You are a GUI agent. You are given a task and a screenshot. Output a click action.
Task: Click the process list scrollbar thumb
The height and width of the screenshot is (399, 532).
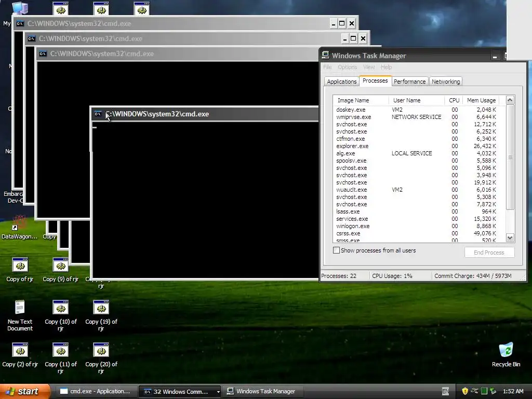click(x=510, y=157)
